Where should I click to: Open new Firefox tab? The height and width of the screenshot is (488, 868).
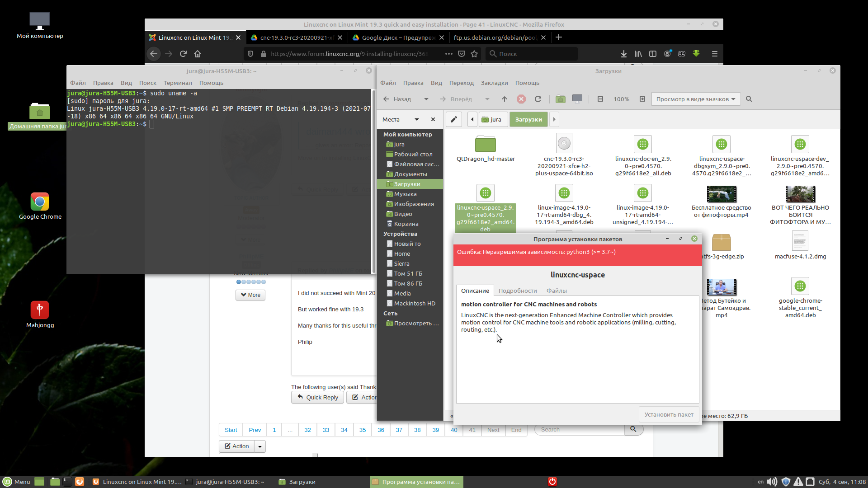pyautogui.click(x=559, y=38)
